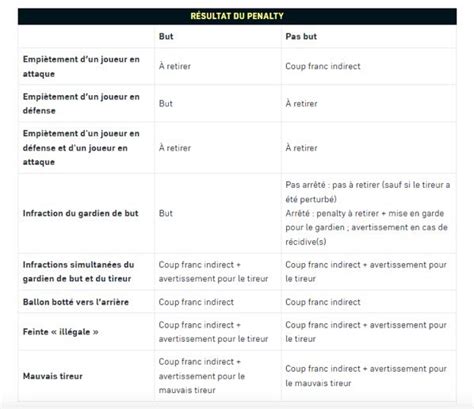Select the 'Pas but' column header

click(x=301, y=36)
